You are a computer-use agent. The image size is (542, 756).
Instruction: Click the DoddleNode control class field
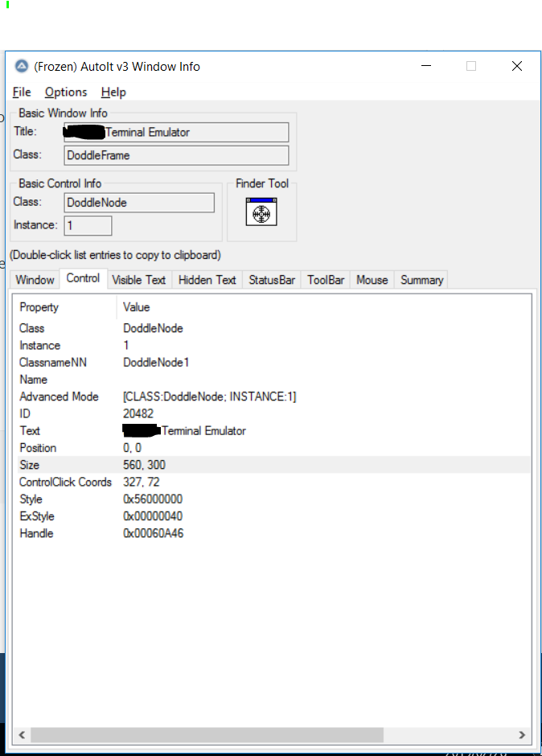point(139,203)
